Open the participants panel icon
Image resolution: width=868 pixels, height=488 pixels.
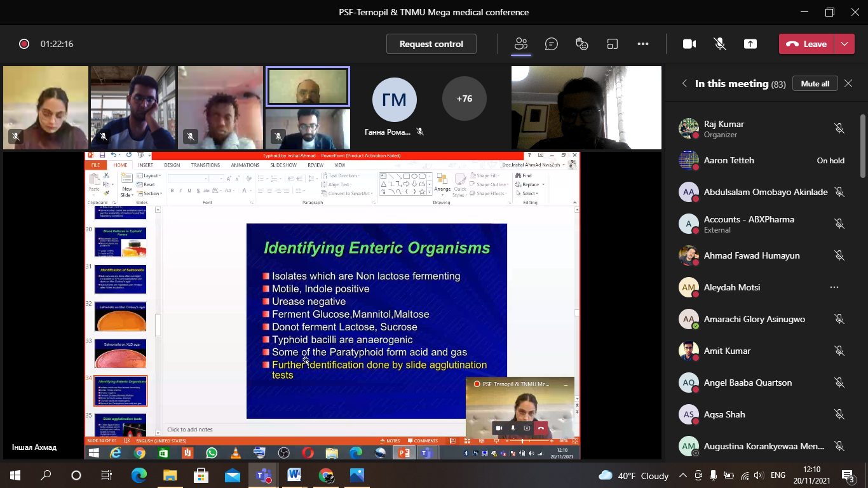coord(521,44)
